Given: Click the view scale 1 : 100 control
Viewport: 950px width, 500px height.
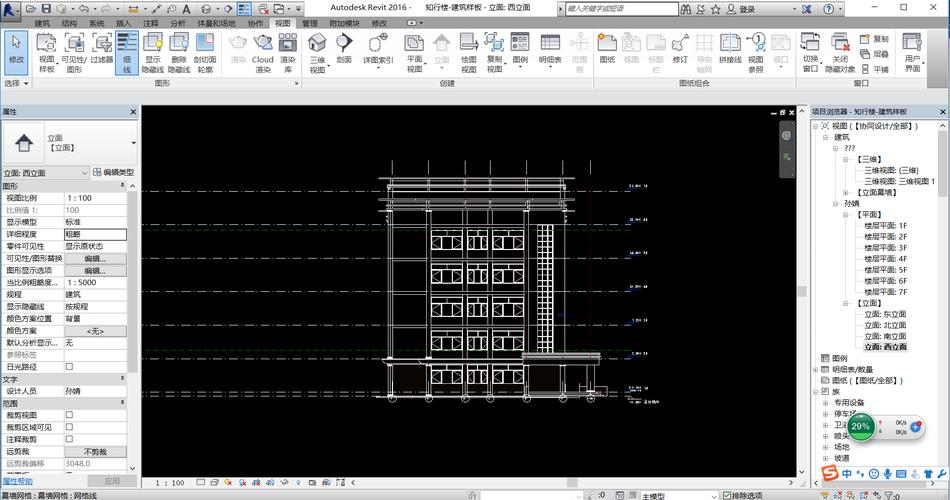Looking at the screenshot, I should pyautogui.click(x=170, y=483).
